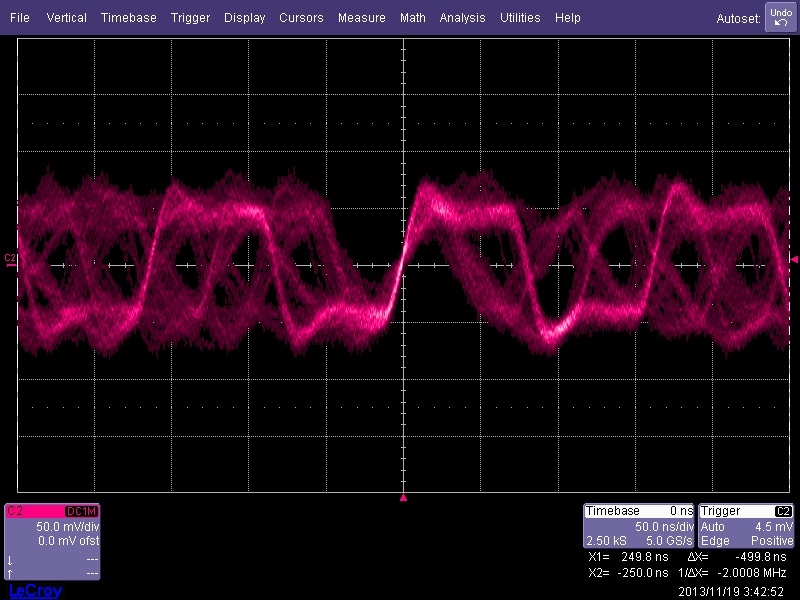Select the trigger delay marker below grid

(403, 497)
